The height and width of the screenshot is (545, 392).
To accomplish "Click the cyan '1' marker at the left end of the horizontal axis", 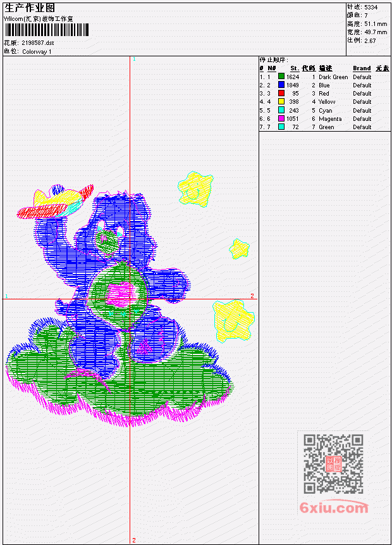I will click(x=6, y=296).
